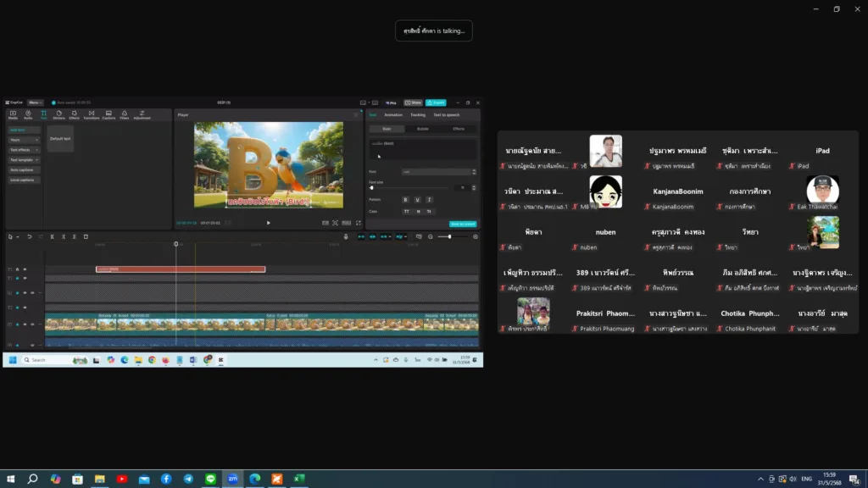Click the undo arrow in timeline toolbar
Viewport: 868px width, 488px height.
pos(29,236)
